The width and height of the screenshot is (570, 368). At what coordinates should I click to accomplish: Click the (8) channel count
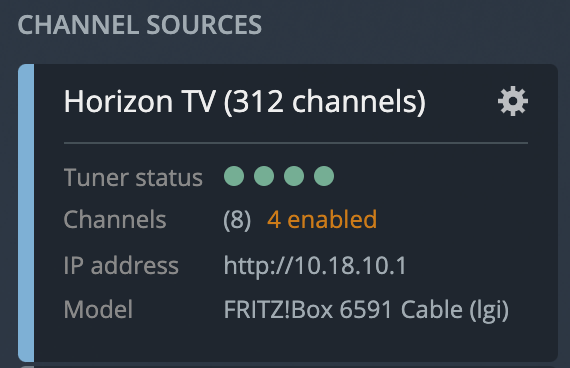coord(237,220)
